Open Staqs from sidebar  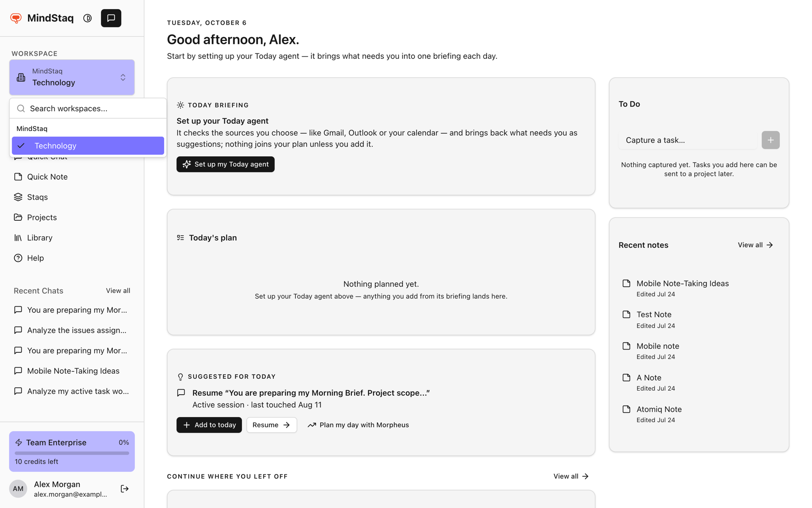pyautogui.click(x=72, y=197)
